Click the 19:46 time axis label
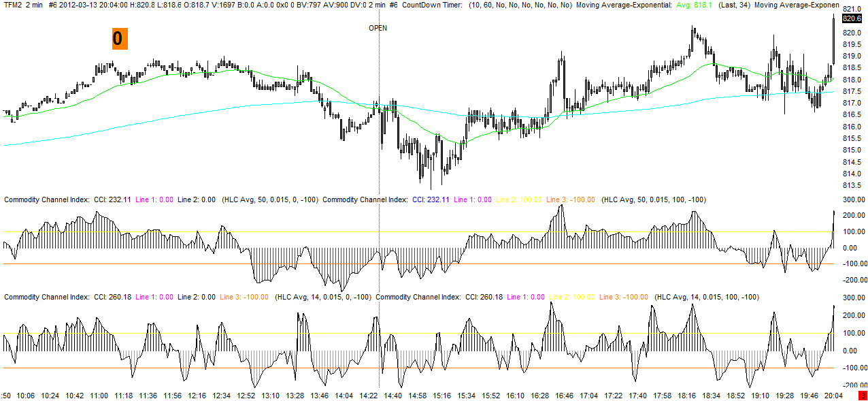This screenshot has width=868, height=401. point(809,396)
